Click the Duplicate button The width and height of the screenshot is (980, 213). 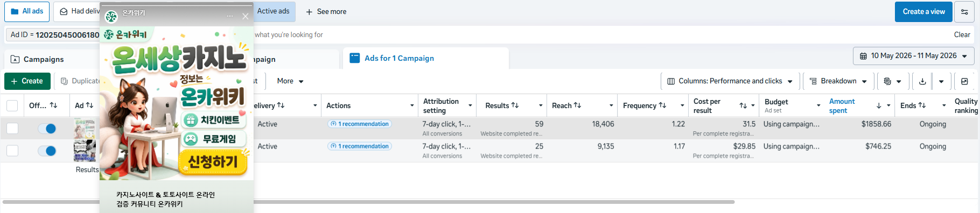tap(80, 81)
